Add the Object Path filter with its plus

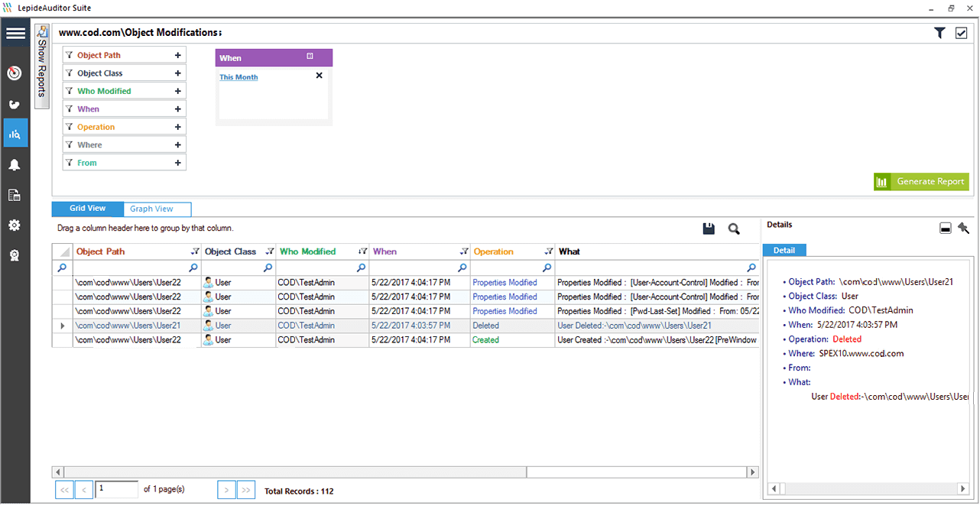coord(177,55)
